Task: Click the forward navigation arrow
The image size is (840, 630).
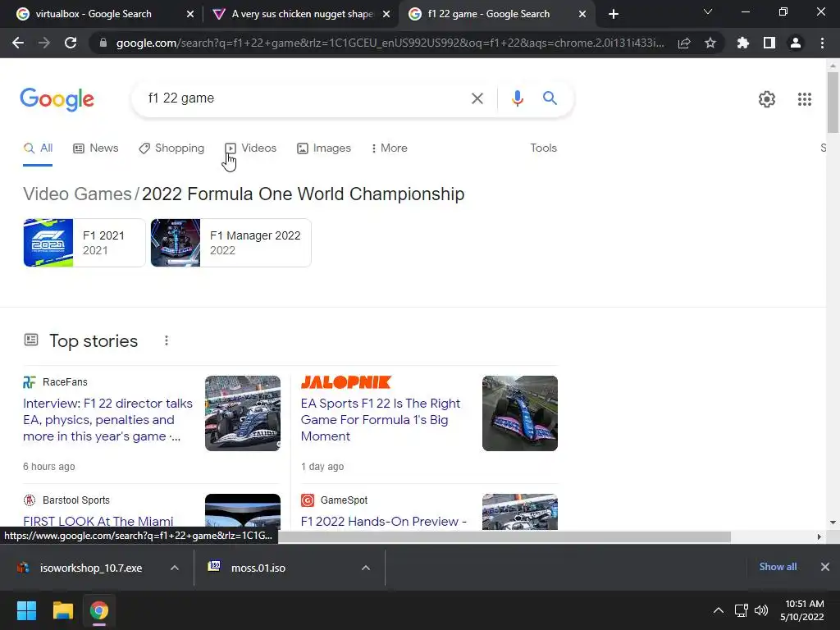Action: pyautogui.click(x=44, y=43)
